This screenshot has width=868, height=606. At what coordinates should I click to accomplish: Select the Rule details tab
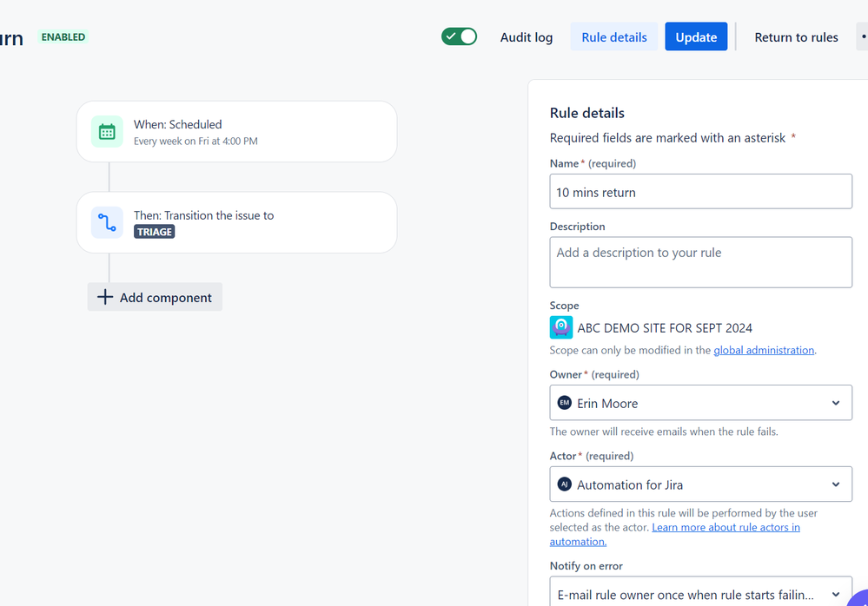click(x=614, y=37)
